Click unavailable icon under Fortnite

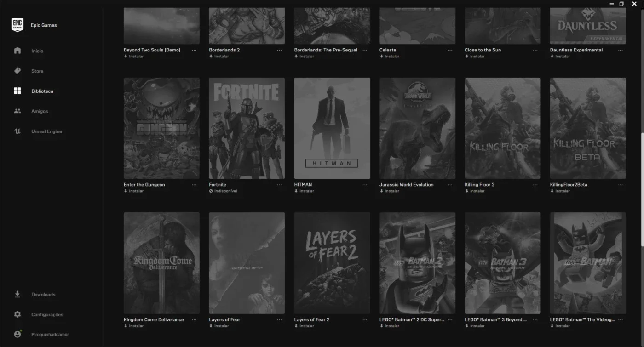[x=211, y=191]
